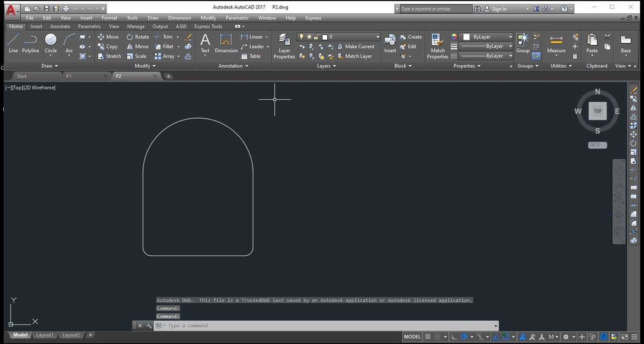Select the Arc tool
The width and height of the screenshot is (644, 344).
tap(69, 44)
